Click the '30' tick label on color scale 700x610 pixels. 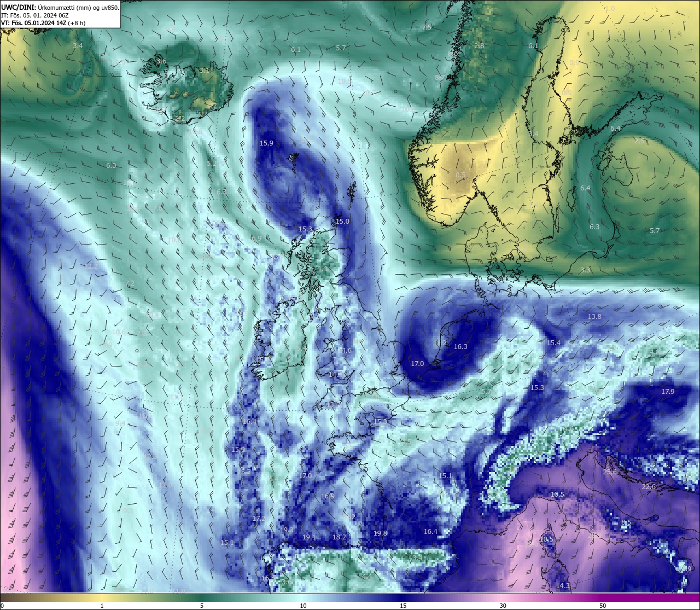click(503, 606)
